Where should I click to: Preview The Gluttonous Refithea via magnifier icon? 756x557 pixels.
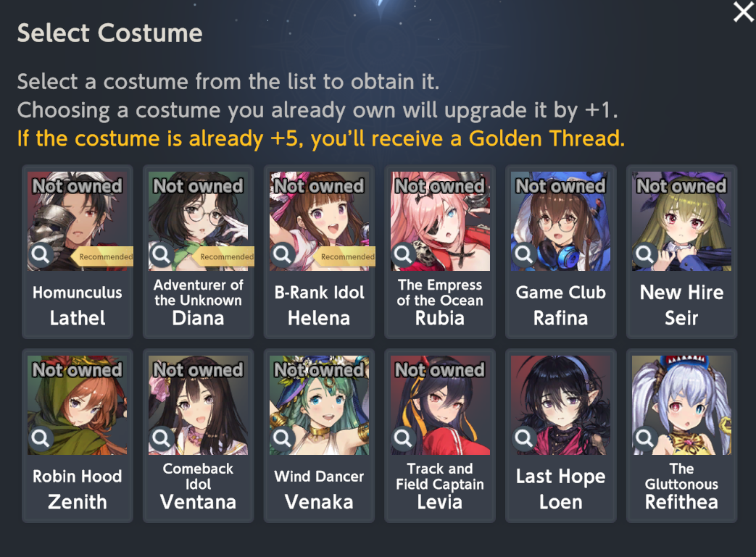(644, 438)
